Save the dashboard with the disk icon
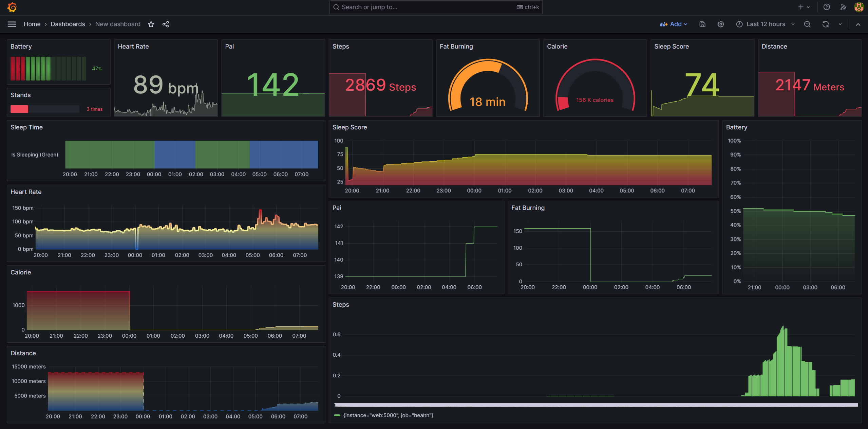 [702, 24]
